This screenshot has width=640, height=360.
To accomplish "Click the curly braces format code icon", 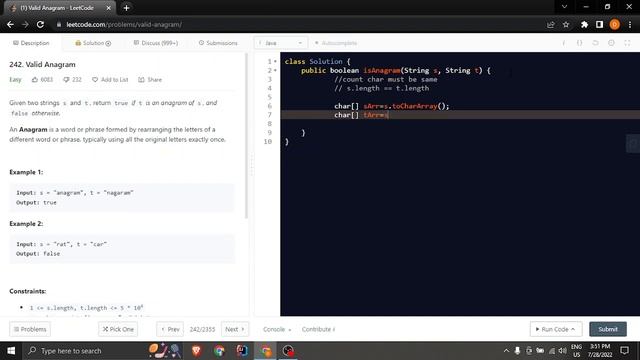I will pyautogui.click(x=579, y=43).
